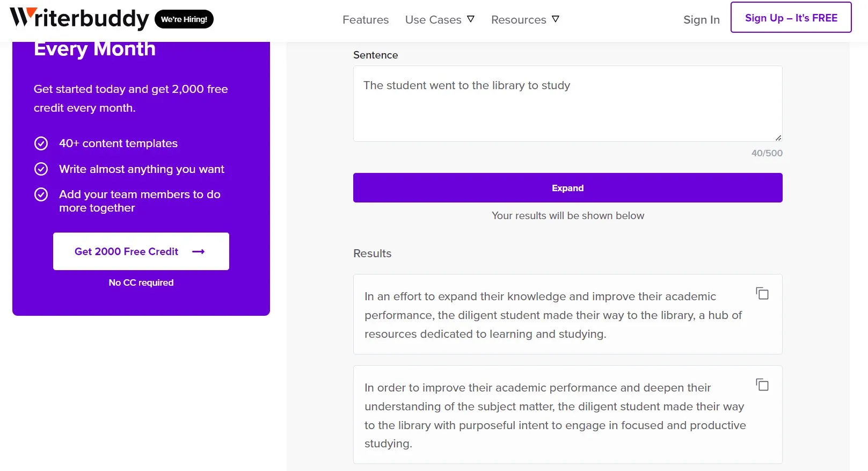Go to the Features page

coord(366,20)
